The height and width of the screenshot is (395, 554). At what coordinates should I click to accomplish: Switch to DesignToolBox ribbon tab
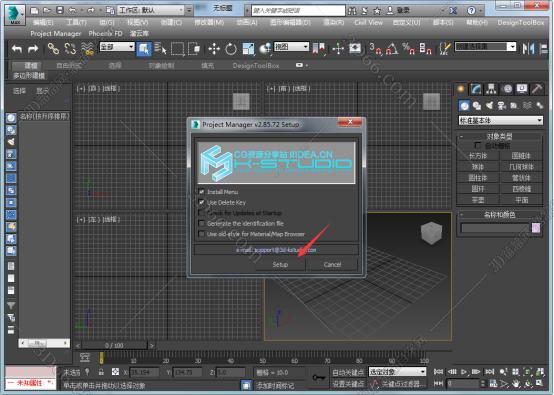coord(256,66)
